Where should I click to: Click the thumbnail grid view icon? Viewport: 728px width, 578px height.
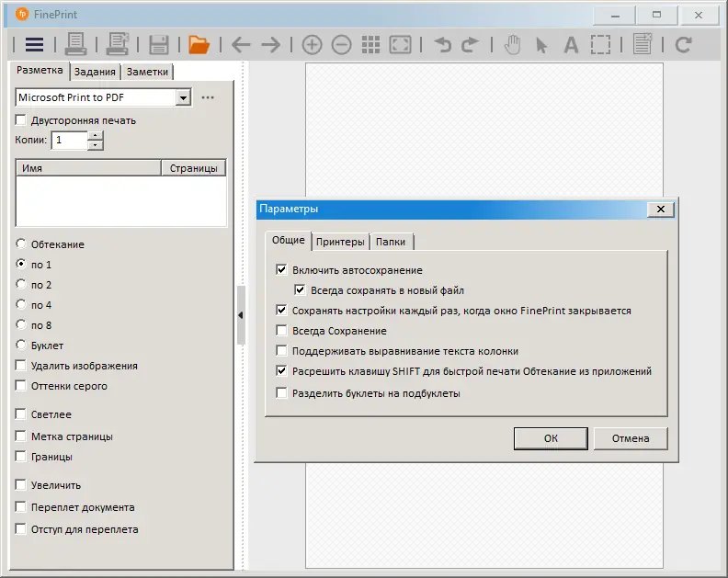(x=371, y=45)
